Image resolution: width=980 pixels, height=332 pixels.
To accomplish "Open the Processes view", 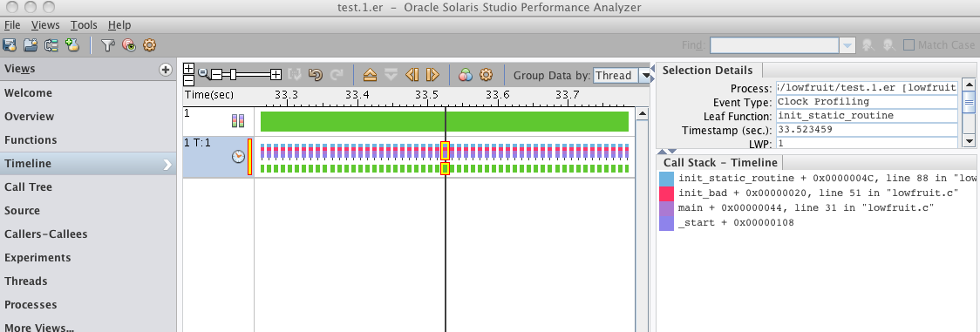I will pyautogui.click(x=87, y=305).
